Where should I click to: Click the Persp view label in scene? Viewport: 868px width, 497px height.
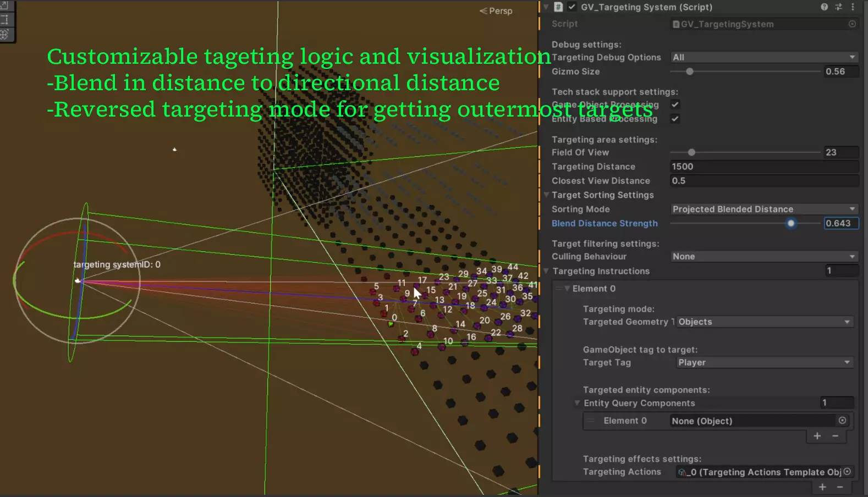(496, 11)
